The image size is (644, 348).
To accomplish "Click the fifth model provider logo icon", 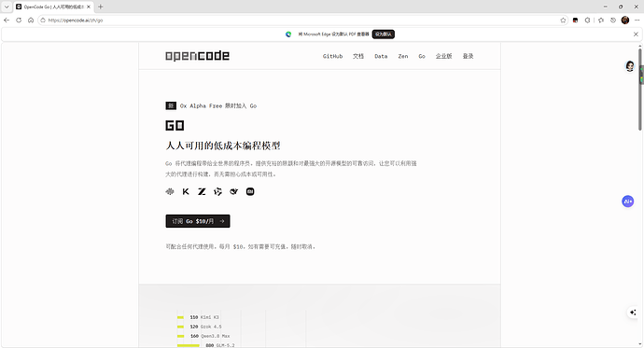I will 233,191.
